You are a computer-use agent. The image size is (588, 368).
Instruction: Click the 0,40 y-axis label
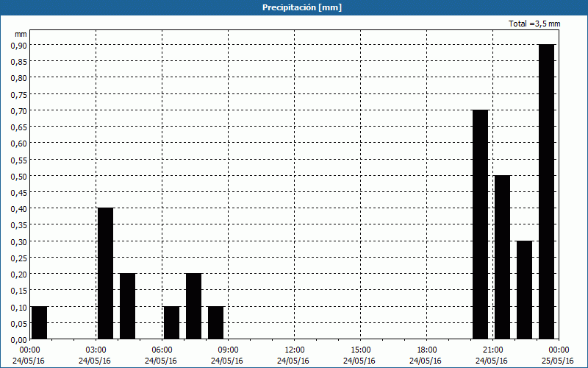click(x=19, y=209)
